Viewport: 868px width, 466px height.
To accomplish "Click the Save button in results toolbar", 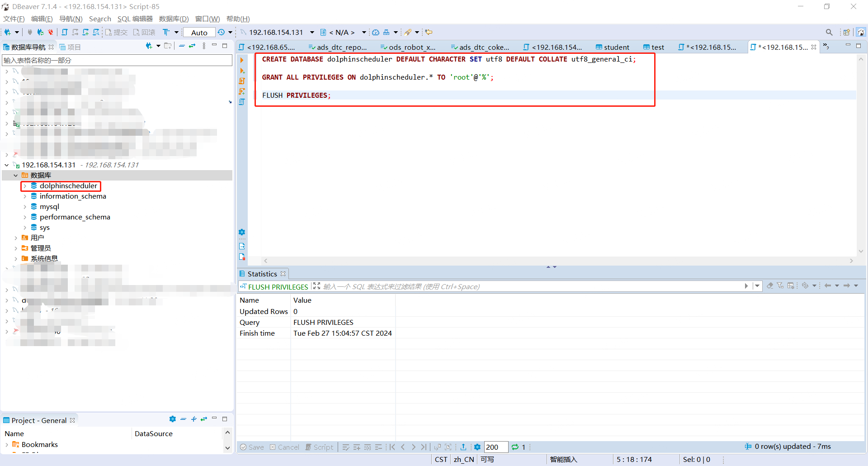I will [x=252, y=447].
